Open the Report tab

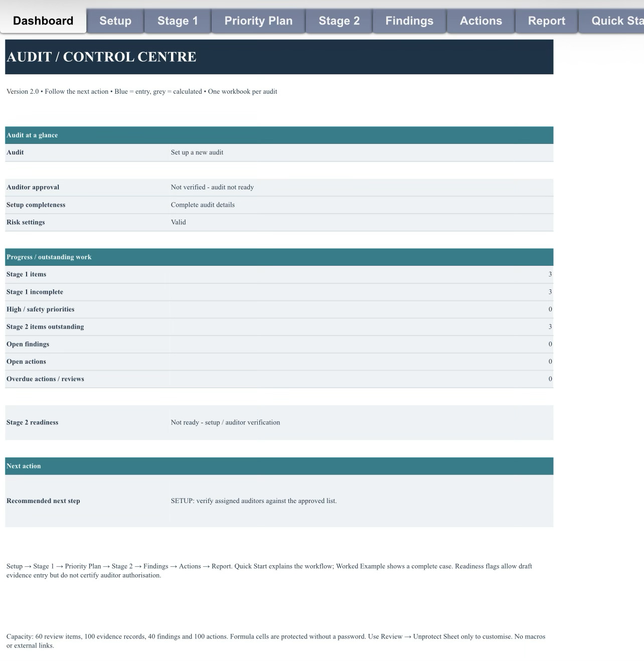coord(547,21)
